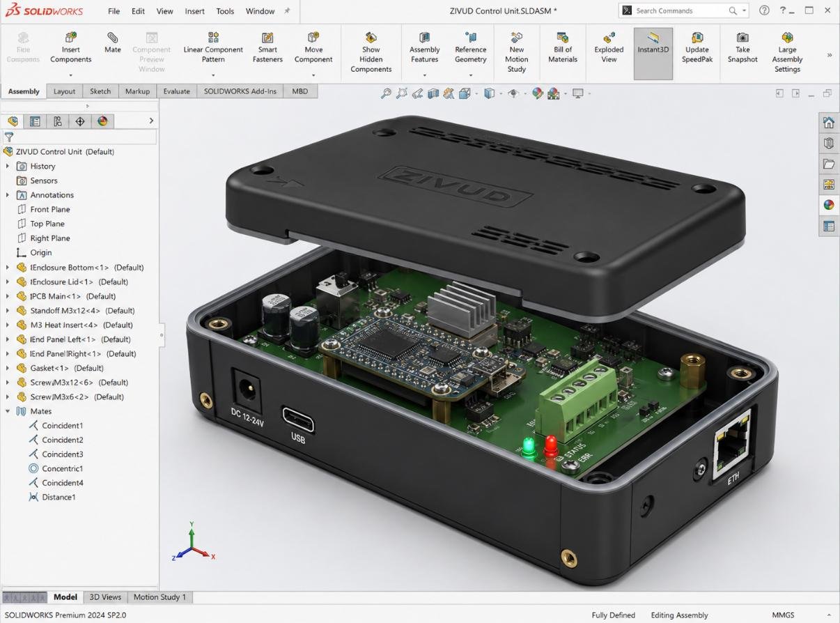Collapse the Mates folder

point(8,411)
